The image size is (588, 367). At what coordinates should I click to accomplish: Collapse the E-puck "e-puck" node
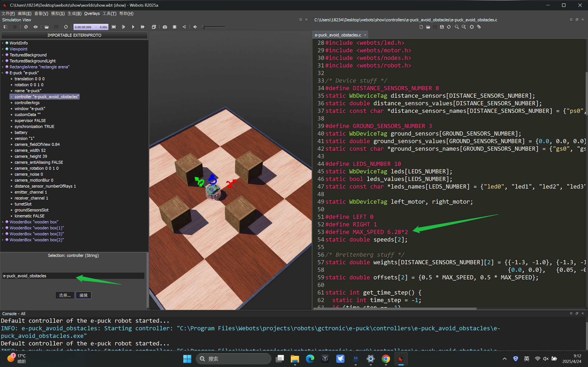3,73
